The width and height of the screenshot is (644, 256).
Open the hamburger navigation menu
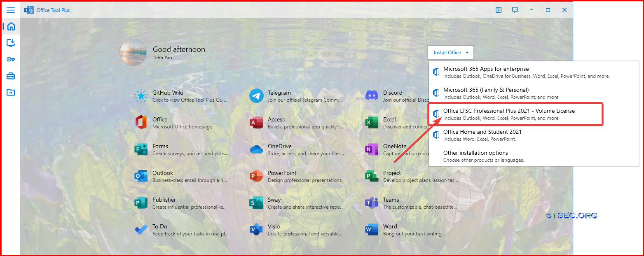pos(11,10)
